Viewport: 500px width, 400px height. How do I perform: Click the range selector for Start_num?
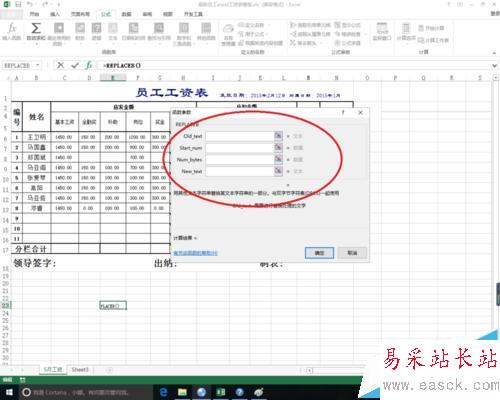point(278,147)
